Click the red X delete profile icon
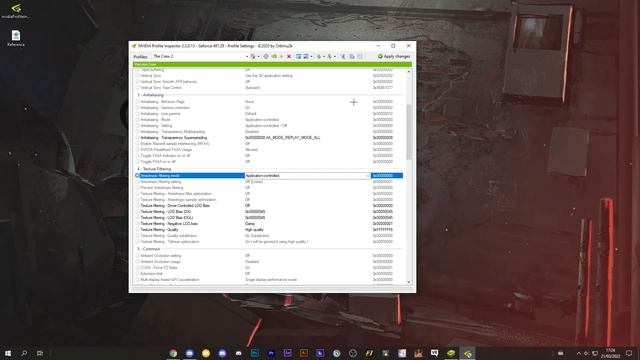The image size is (640, 360). click(x=289, y=56)
